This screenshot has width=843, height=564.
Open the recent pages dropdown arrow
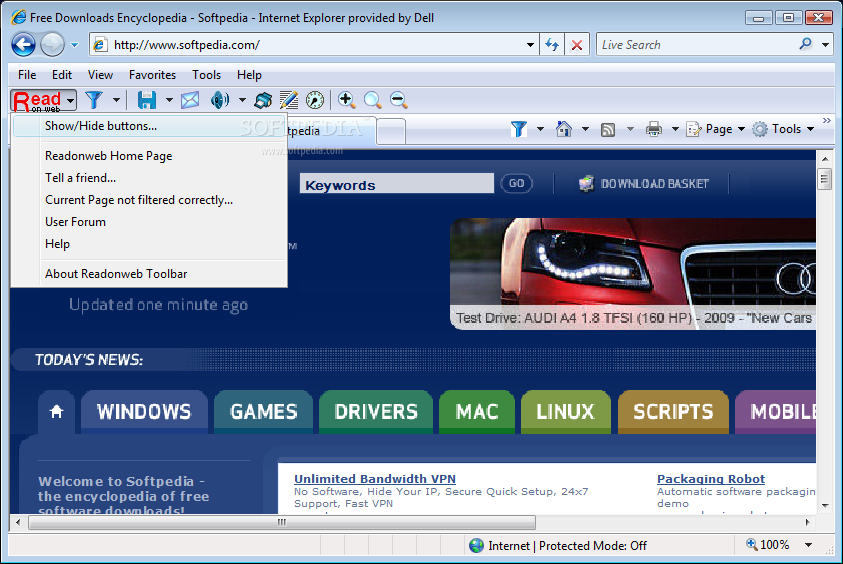point(75,45)
